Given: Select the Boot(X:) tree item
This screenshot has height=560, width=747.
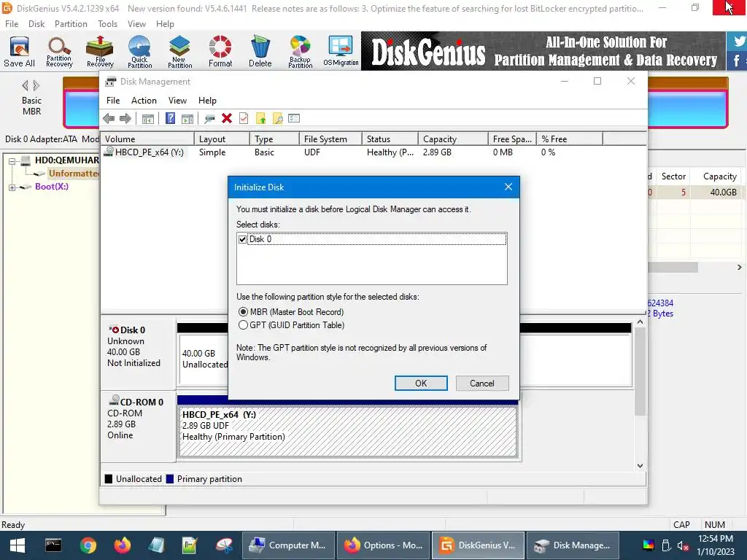Looking at the screenshot, I should 52,187.
